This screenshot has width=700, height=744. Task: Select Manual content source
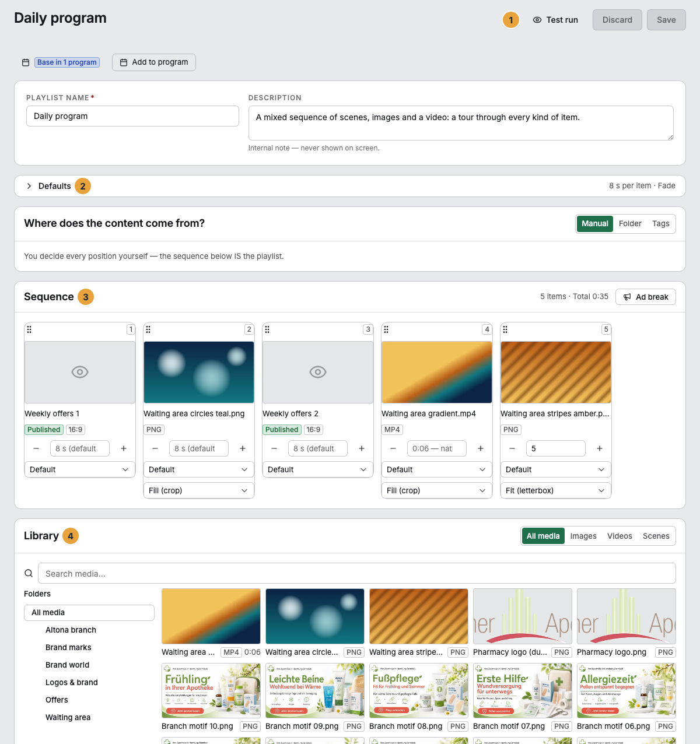[595, 224]
